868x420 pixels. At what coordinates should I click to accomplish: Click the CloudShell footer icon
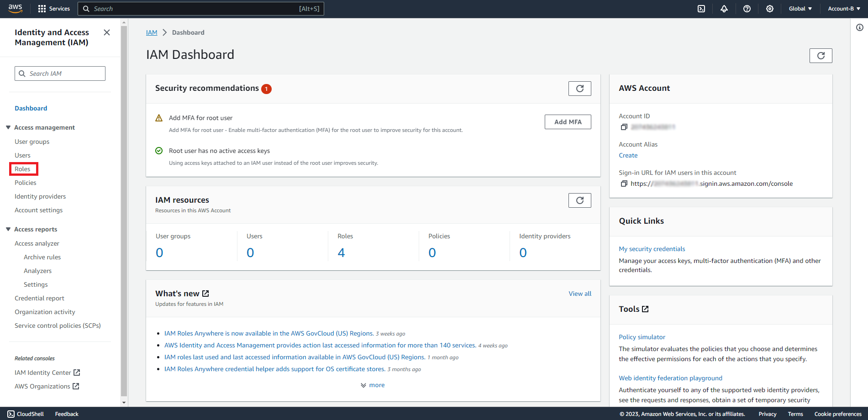[11, 414]
